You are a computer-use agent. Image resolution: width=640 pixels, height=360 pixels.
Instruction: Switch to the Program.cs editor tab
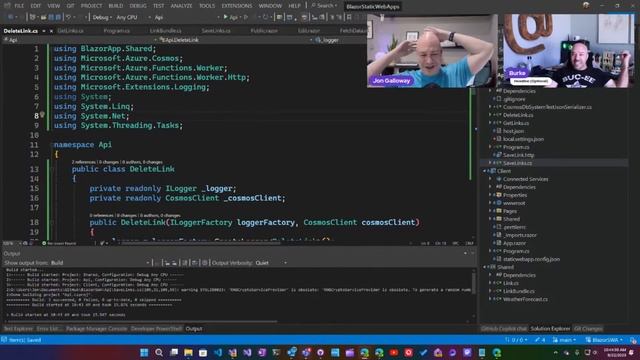pyautogui.click(x=116, y=31)
